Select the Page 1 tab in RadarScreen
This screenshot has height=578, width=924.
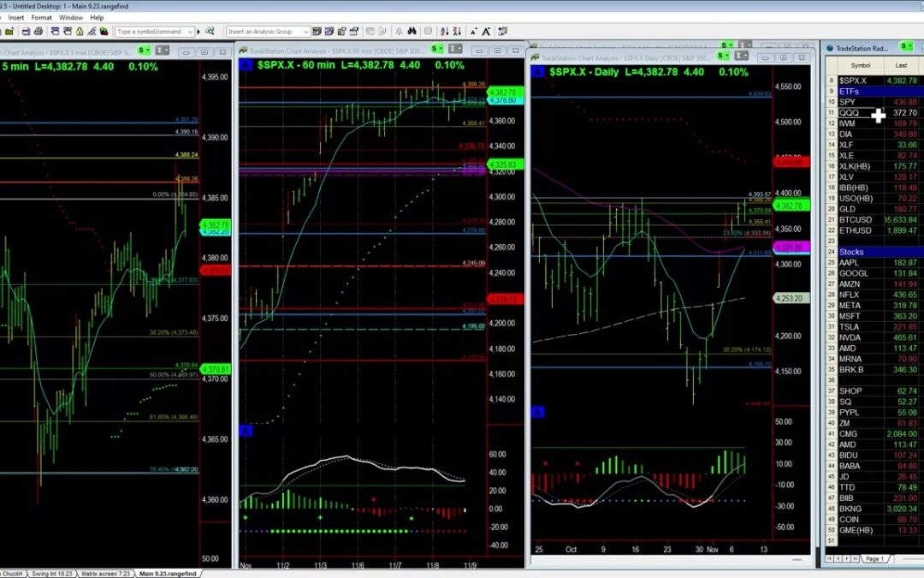tap(874, 558)
